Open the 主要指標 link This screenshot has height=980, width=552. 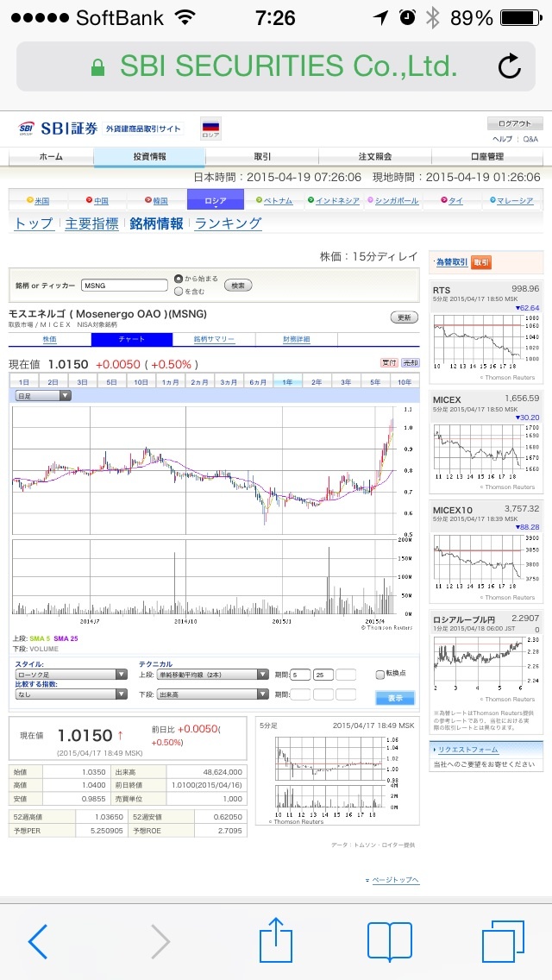click(92, 223)
